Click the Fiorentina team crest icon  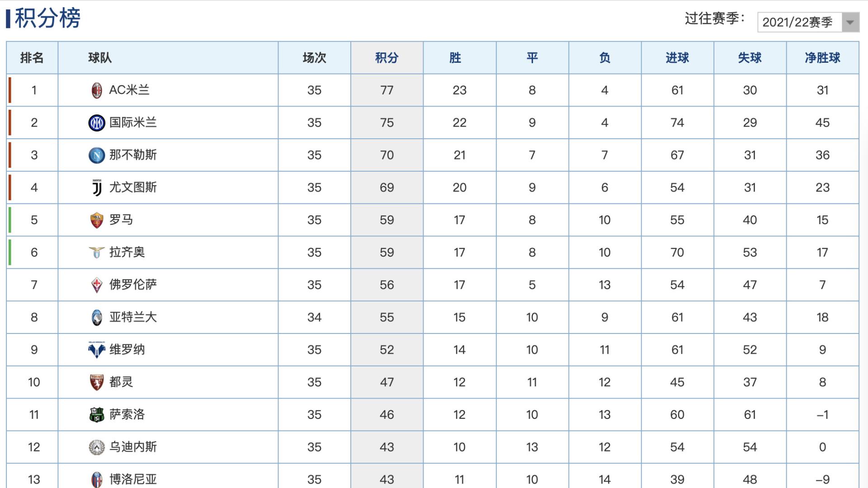[x=96, y=285]
